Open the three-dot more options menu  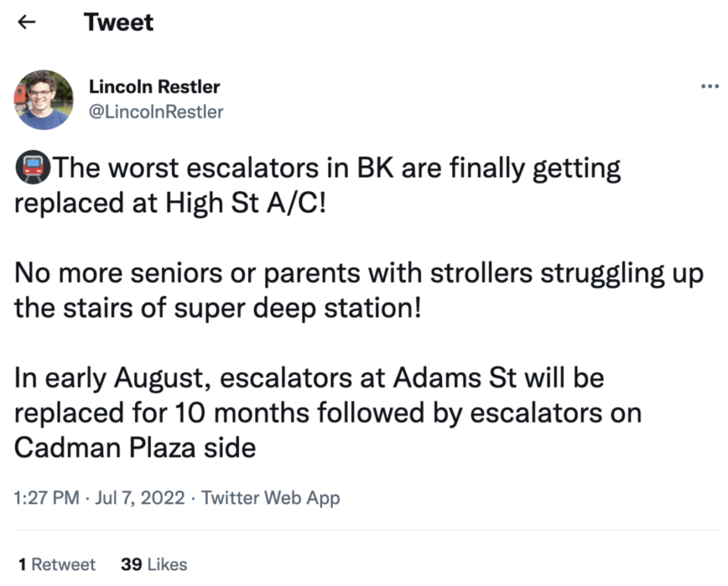pyautogui.click(x=710, y=86)
